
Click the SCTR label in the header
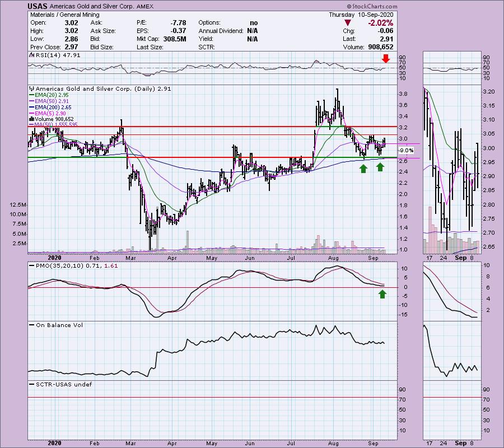click(207, 47)
